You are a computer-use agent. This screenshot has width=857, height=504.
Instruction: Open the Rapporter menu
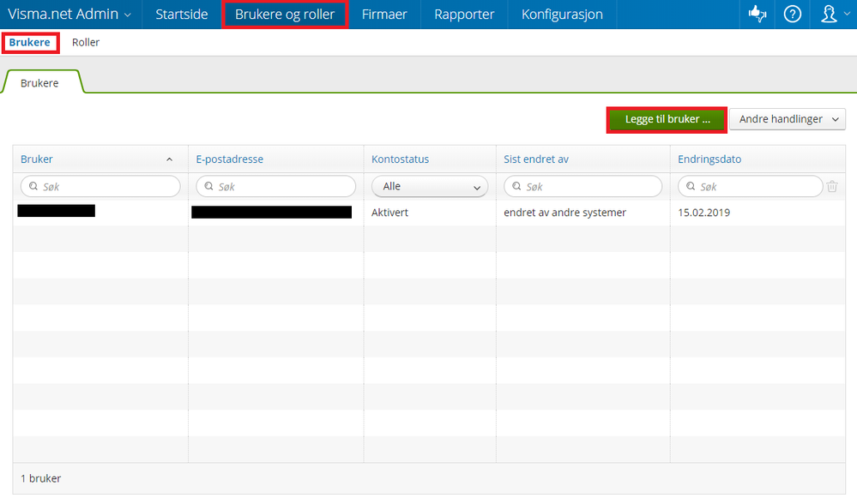pos(464,15)
